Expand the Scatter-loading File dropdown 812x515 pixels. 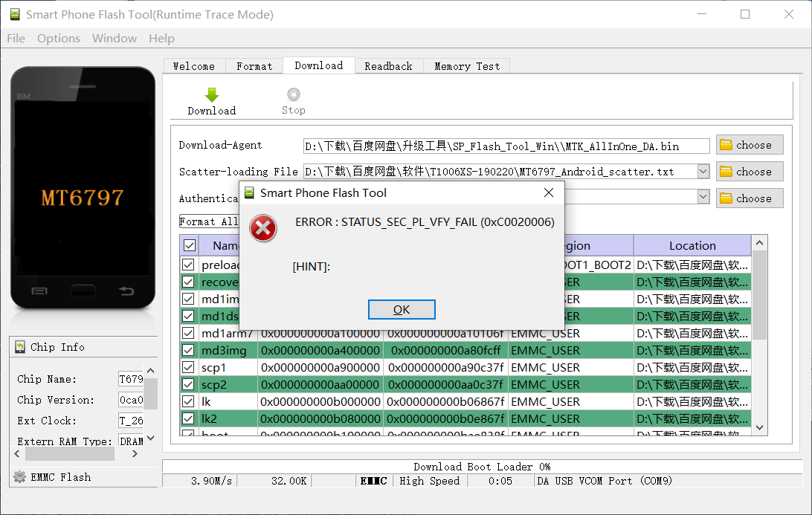[703, 172]
